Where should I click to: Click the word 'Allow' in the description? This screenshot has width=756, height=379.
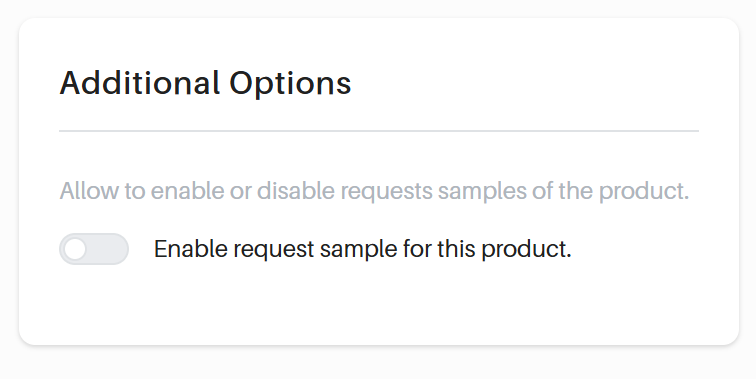point(89,191)
